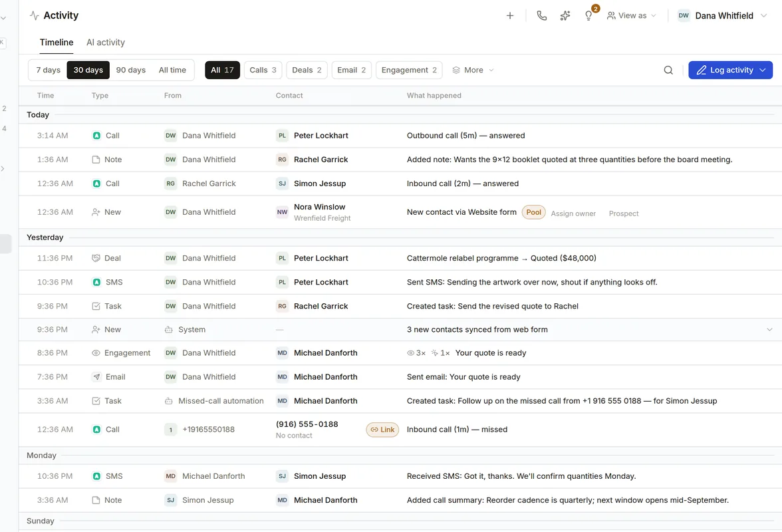
Task: Expand the 3 new contacts synced row
Action: [769, 330]
